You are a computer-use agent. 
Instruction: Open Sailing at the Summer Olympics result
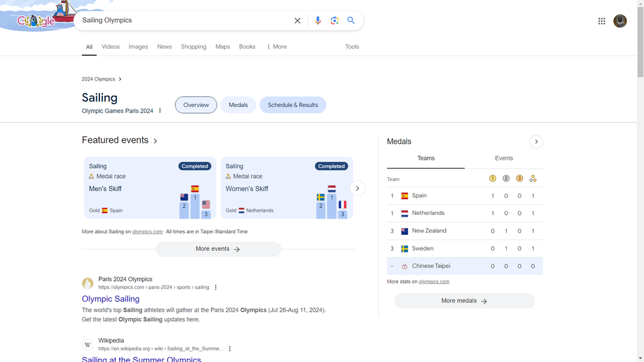coord(142,359)
